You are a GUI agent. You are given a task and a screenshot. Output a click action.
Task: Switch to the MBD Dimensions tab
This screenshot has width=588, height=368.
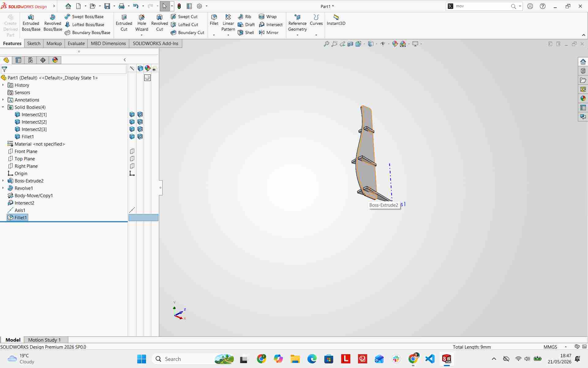pyautogui.click(x=108, y=44)
